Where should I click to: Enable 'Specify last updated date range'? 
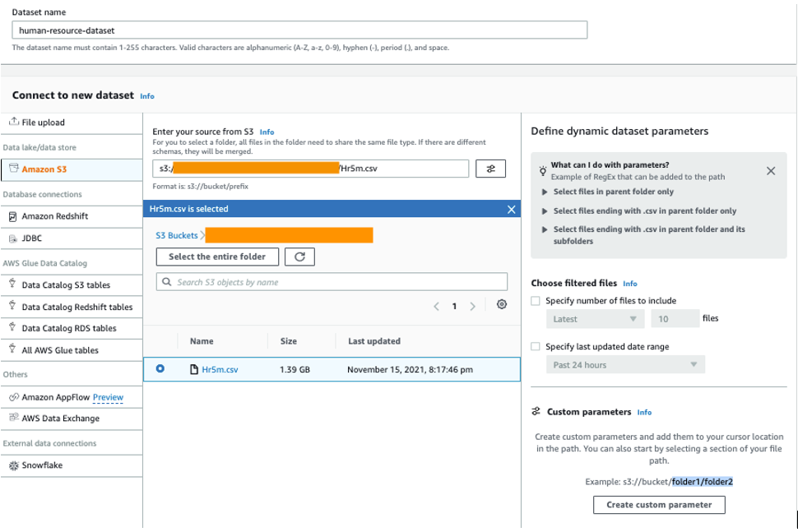point(536,346)
